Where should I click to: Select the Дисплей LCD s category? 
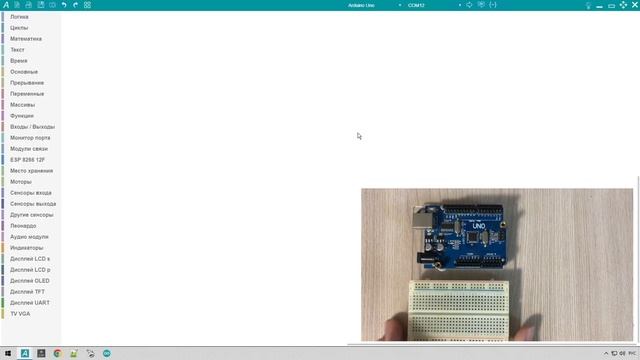(30, 259)
